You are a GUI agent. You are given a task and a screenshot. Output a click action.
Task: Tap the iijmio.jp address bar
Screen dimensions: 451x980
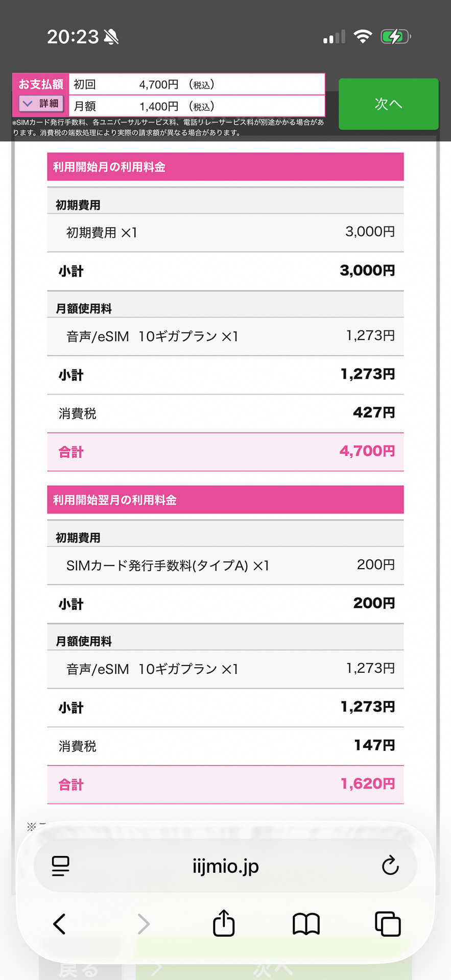[225, 866]
